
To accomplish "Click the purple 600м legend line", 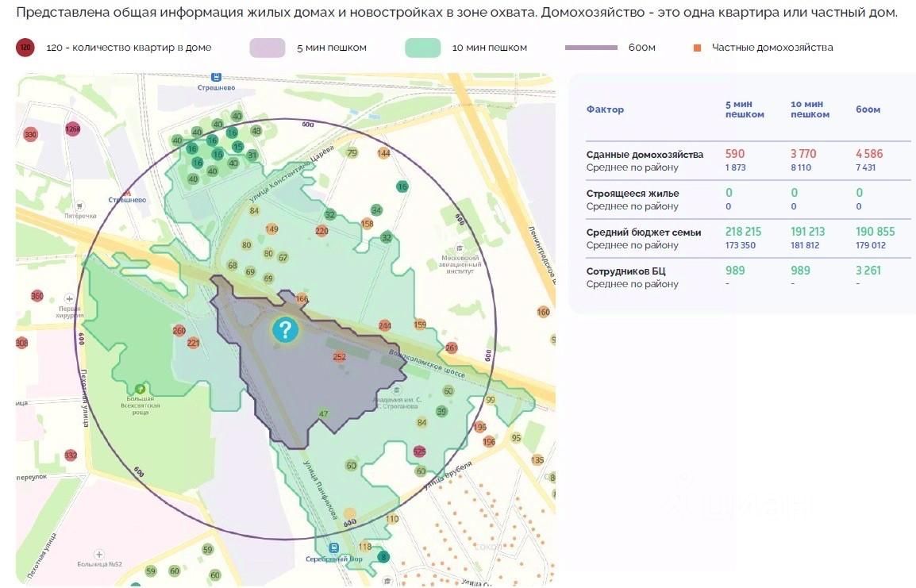I will (591, 48).
